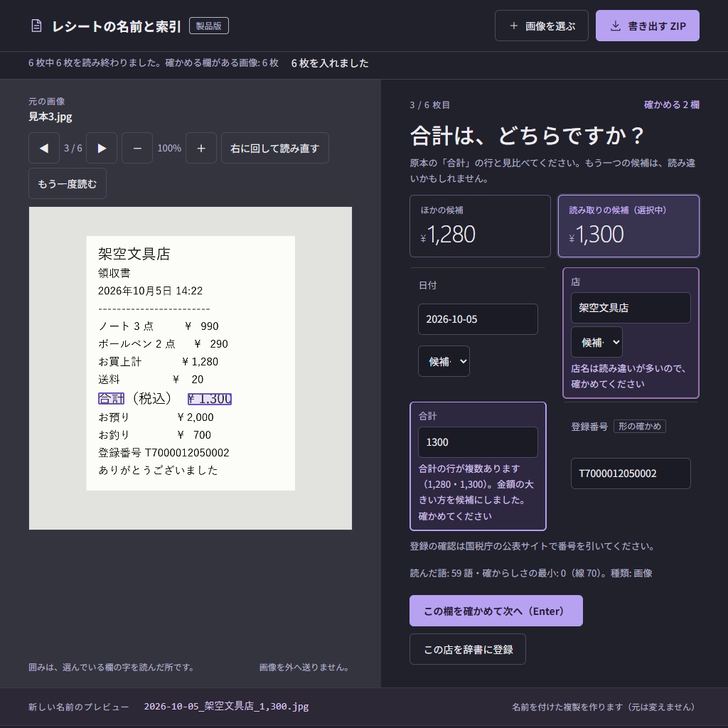
Task: Open the 候補 dropdown under the date
Action: pos(444,361)
